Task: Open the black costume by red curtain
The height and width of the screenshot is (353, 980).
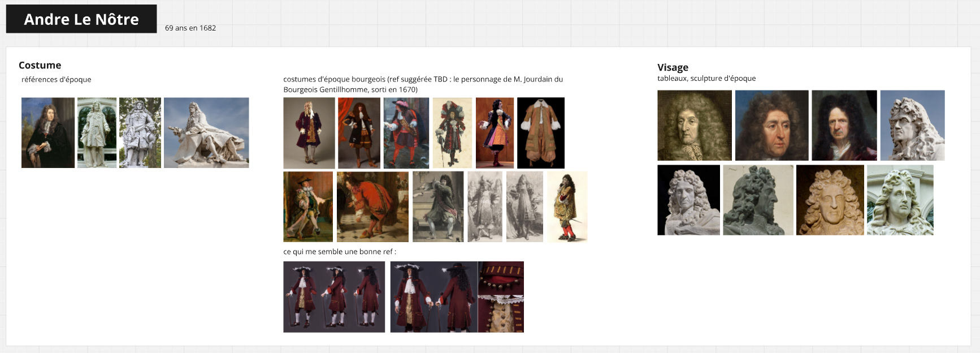Action: (359, 133)
